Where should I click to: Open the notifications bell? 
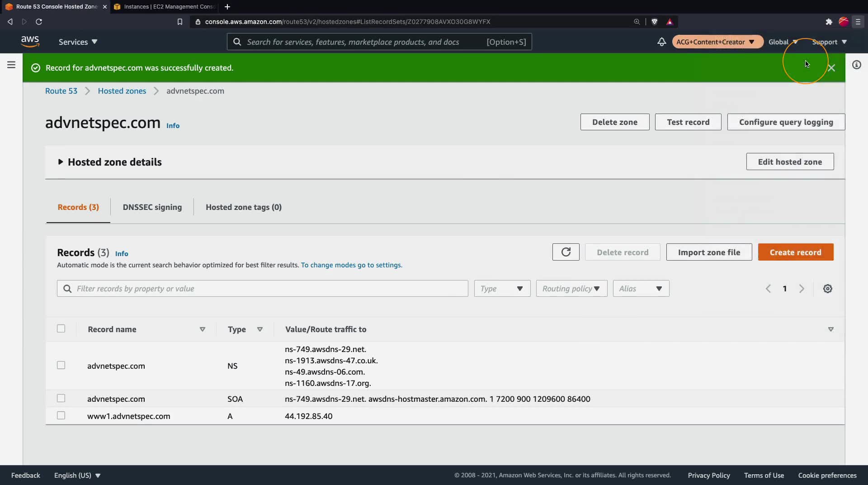tap(661, 42)
